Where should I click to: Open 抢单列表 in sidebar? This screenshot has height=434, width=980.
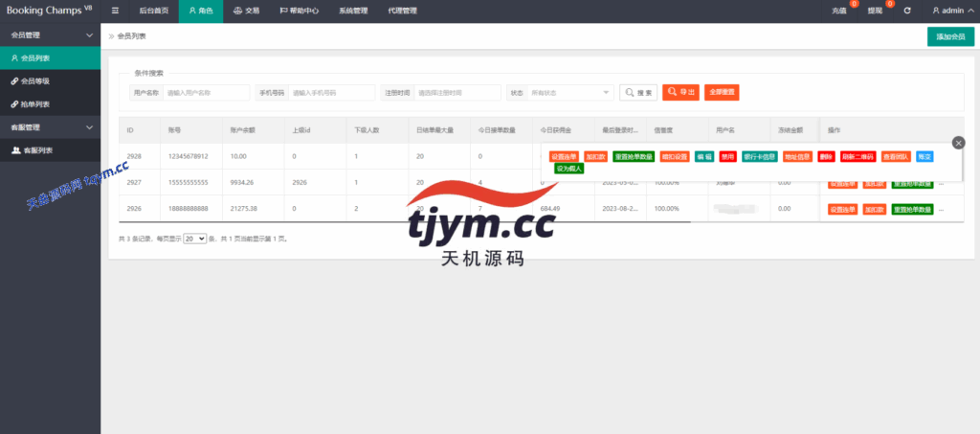coord(50,103)
